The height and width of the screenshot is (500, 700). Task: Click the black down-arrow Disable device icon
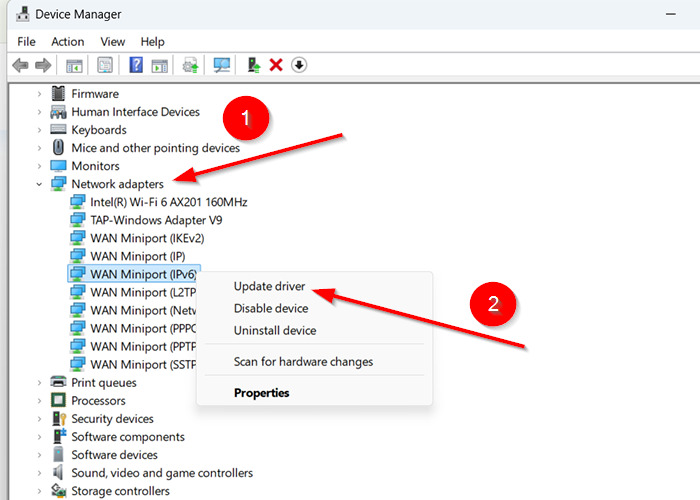click(299, 65)
